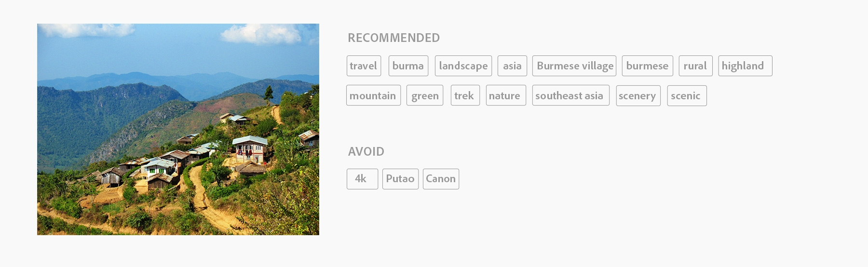868x267 pixels.
Task: Pick the 'trek' tag
Action: [x=465, y=96]
